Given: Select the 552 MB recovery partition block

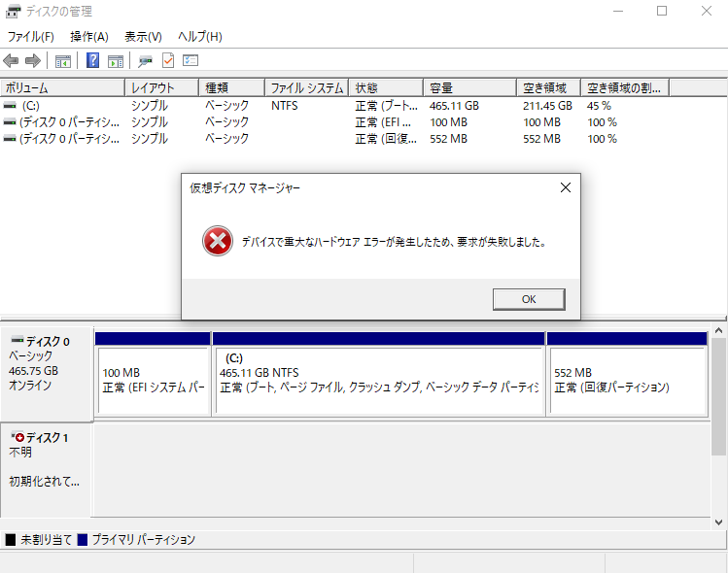Looking at the screenshot, I should pyautogui.click(x=626, y=380).
